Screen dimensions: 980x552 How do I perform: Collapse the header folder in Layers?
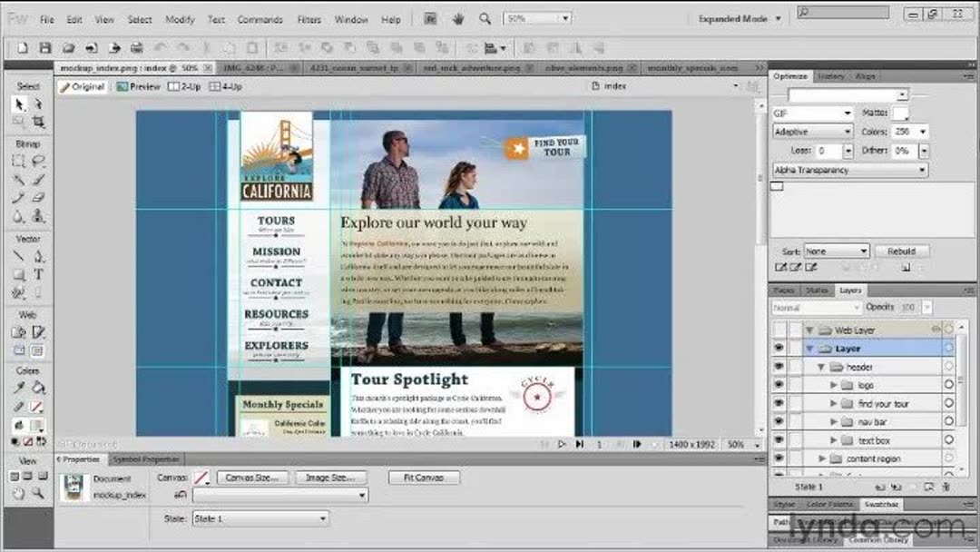pyautogui.click(x=820, y=366)
